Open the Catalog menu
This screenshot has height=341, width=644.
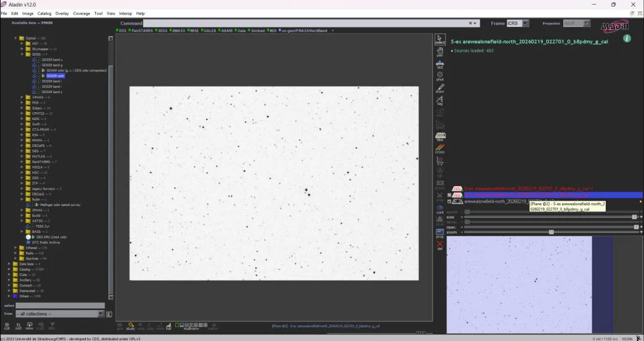pyautogui.click(x=45, y=14)
